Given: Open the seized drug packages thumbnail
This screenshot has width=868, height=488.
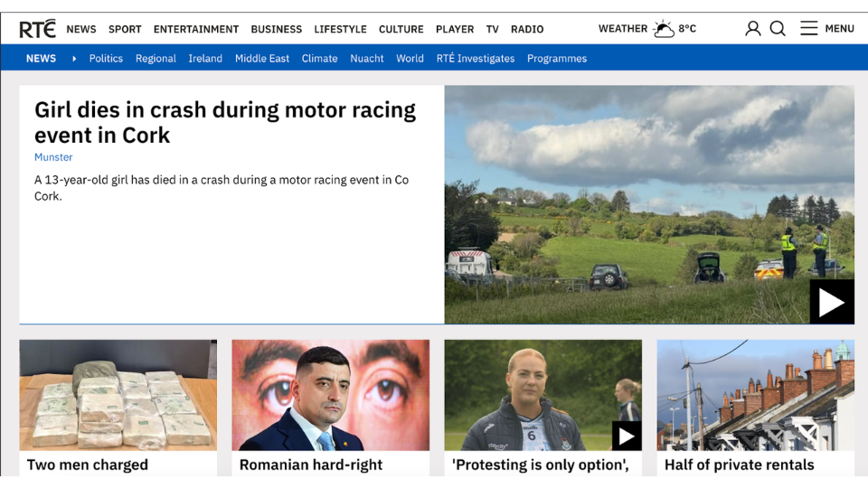Looking at the screenshot, I should pyautogui.click(x=118, y=395).
